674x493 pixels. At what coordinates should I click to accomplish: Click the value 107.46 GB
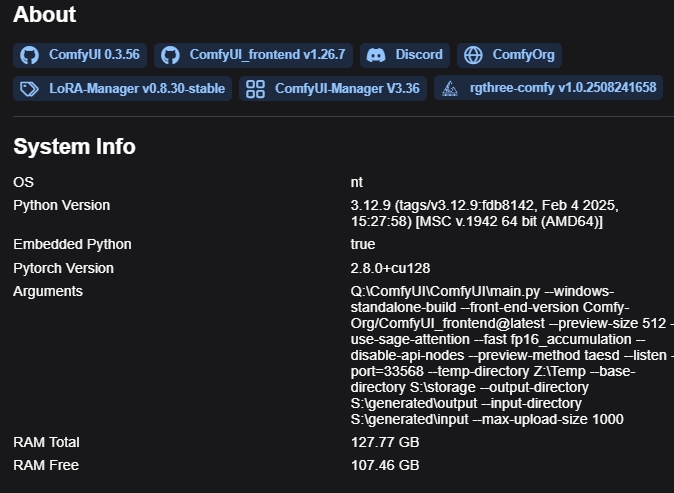(x=385, y=465)
